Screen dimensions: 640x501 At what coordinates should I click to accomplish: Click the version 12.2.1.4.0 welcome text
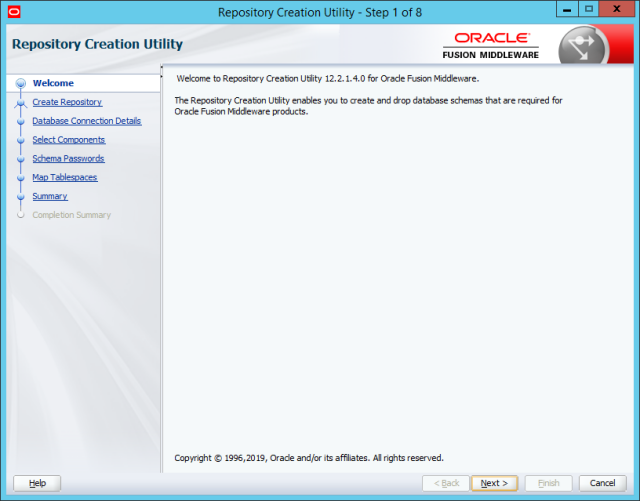pos(328,78)
